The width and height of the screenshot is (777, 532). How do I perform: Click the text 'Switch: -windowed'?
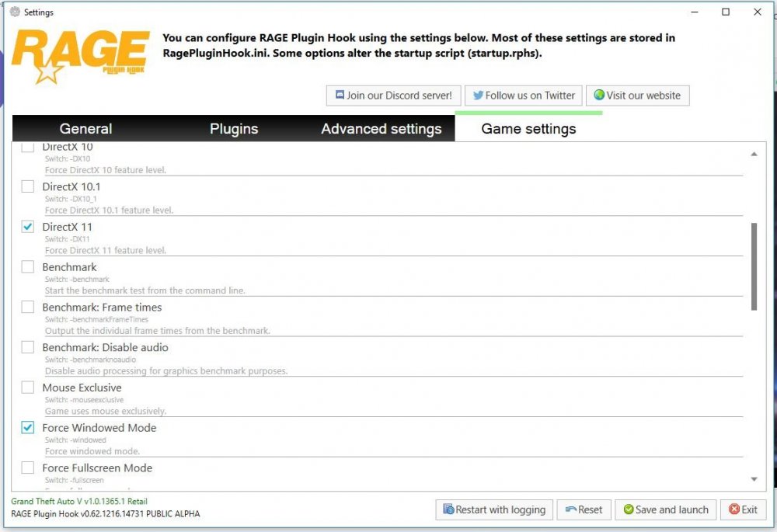click(75, 440)
